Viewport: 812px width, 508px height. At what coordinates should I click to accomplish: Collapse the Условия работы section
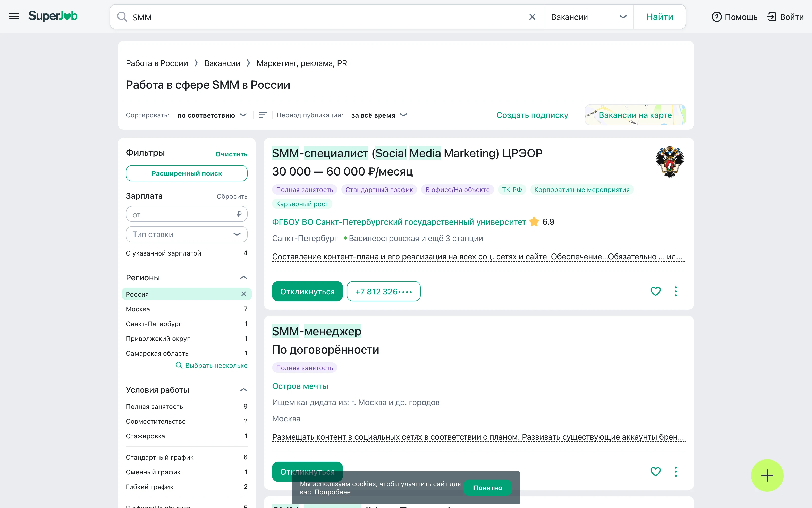pyautogui.click(x=244, y=390)
